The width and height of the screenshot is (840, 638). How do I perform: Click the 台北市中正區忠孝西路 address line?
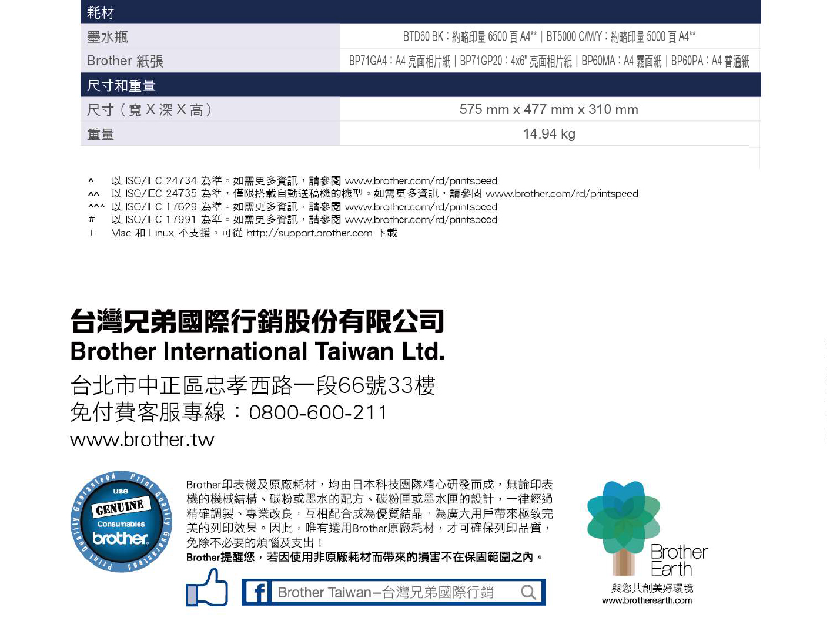253,385
